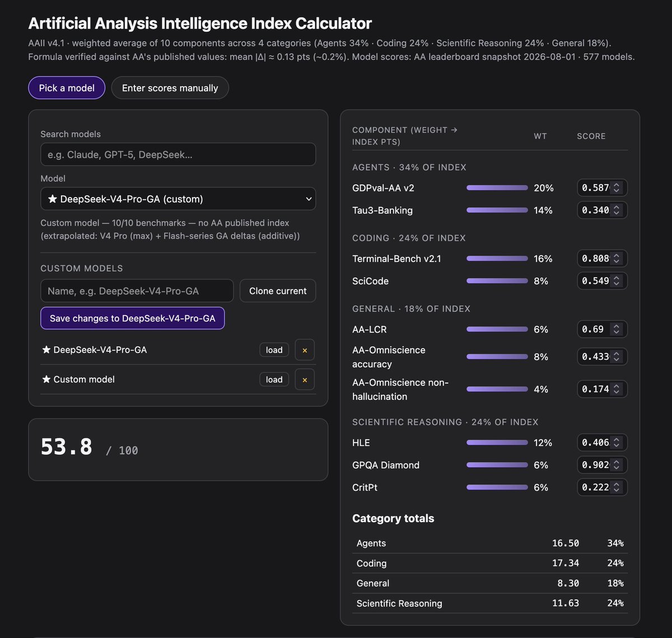The width and height of the screenshot is (672, 638).
Task: Adjust the HLE score stepper arrows
Action: pyautogui.click(x=617, y=443)
